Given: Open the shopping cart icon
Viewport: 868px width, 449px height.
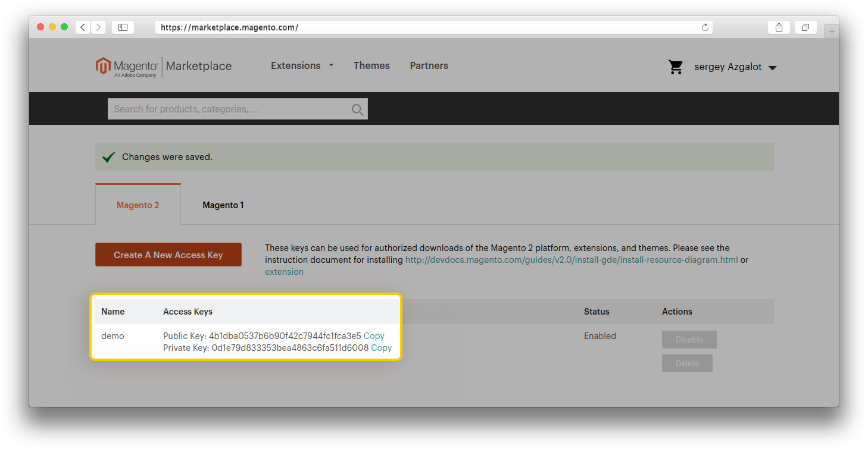Looking at the screenshot, I should click(x=676, y=67).
